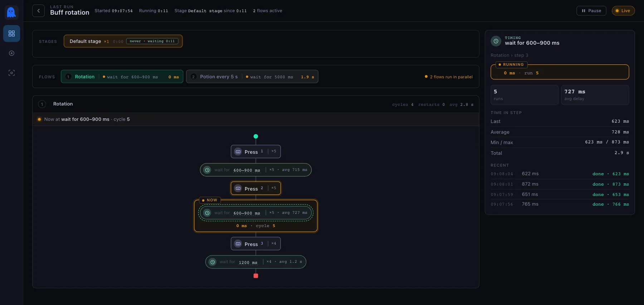This screenshot has height=305, width=644.
Task: Open the first wait for 600–900 ms node
Action: tap(256, 170)
